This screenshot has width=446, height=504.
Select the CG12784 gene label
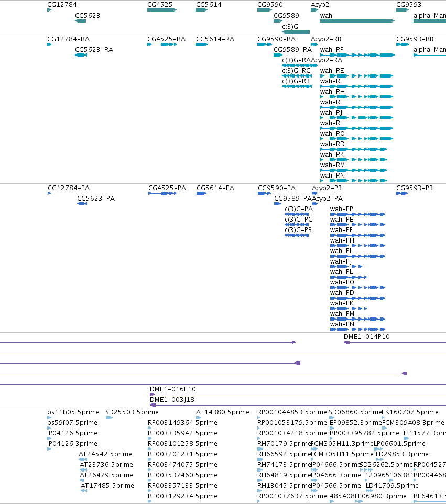[x=62, y=5]
